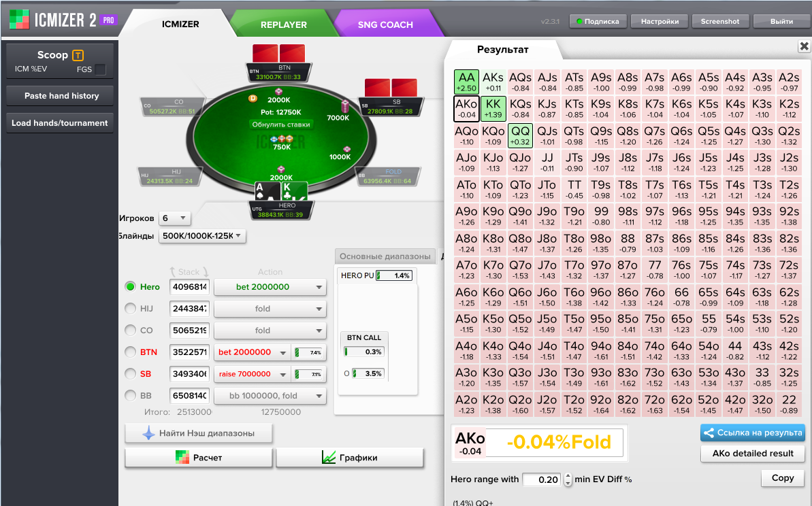This screenshot has height=506, width=812.
Task: Click min EV Diff stepper arrows
Action: click(568, 479)
